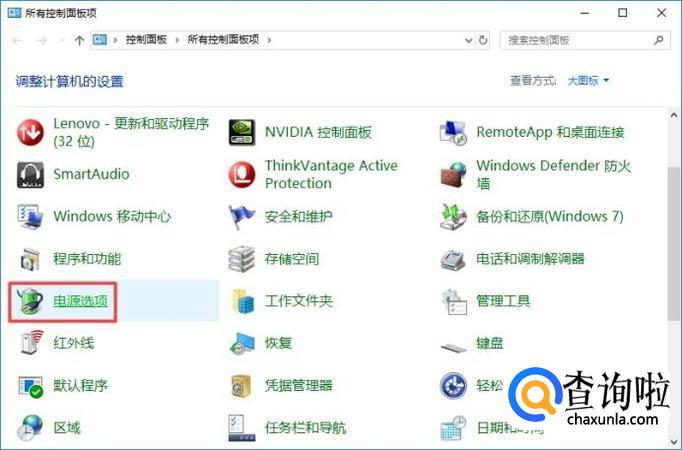Open the RemoteApp desktop connections icon
The image size is (682, 450).
(x=453, y=132)
